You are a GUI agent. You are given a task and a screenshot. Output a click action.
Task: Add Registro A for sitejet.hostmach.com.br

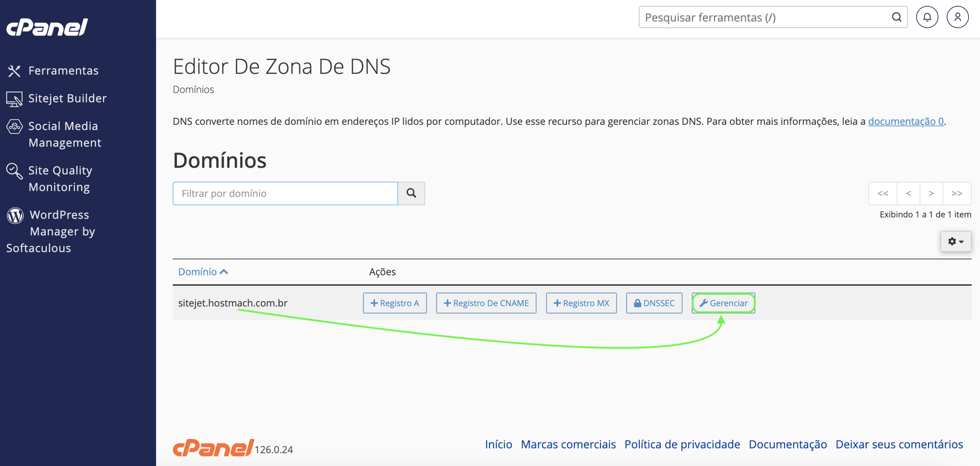[395, 303]
